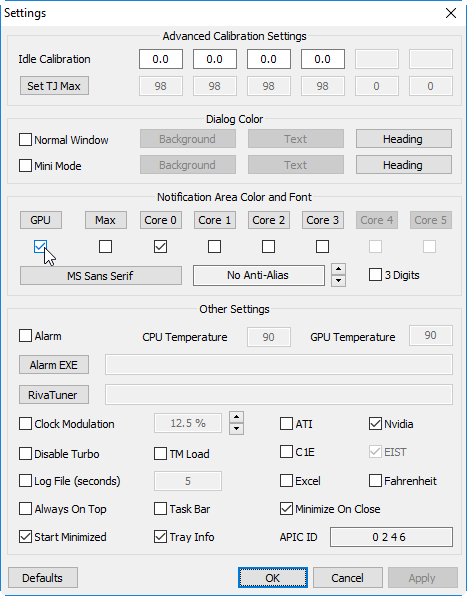
Task: Enable the Alarm checkbox
Action: [25, 336]
